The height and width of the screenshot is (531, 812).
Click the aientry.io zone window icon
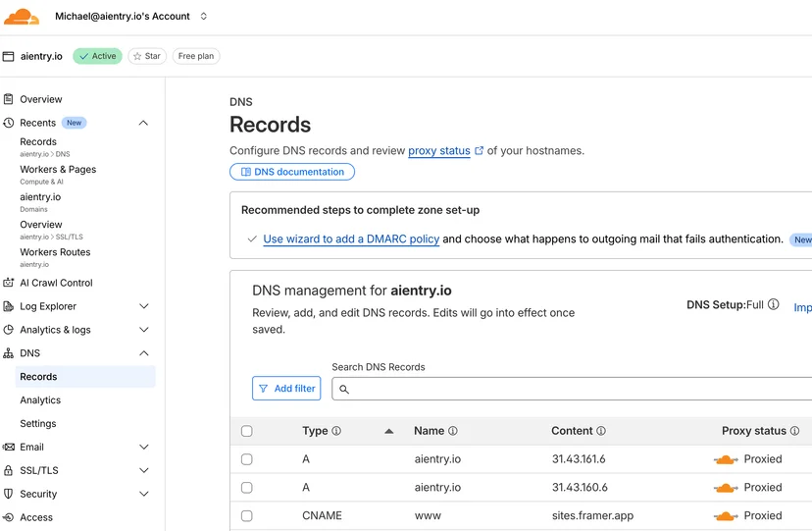tap(8, 56)
